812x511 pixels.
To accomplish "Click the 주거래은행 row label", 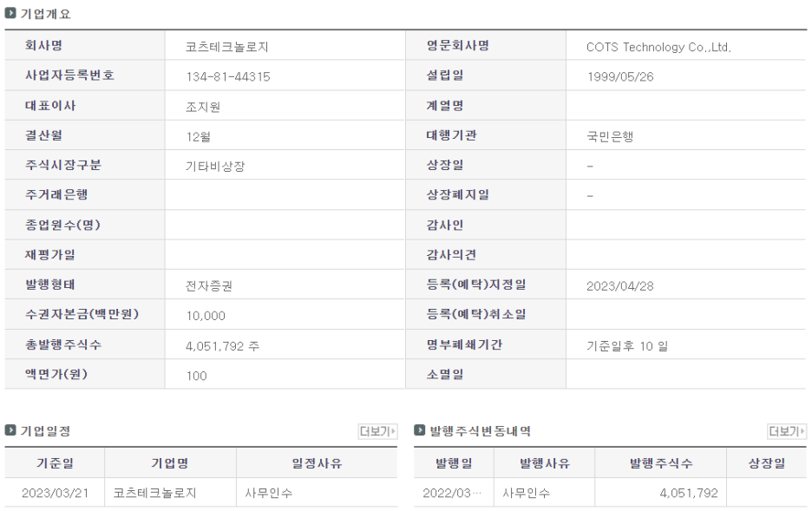I will [x=56, y=194].
